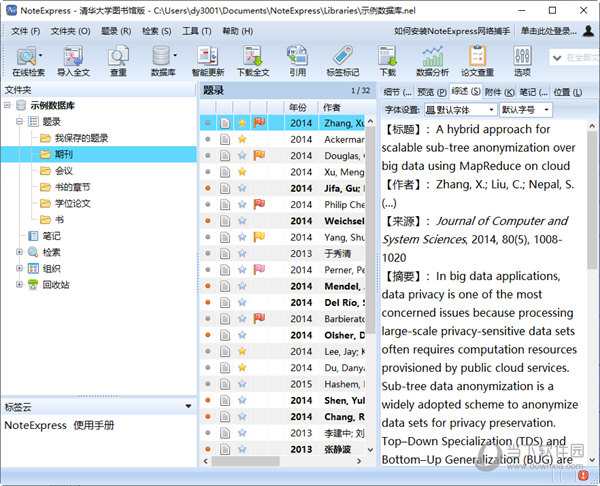Open the 文件夹 (O) menu
The height and width of the screenshot is (486, 600).
click(x=70, y=31)
